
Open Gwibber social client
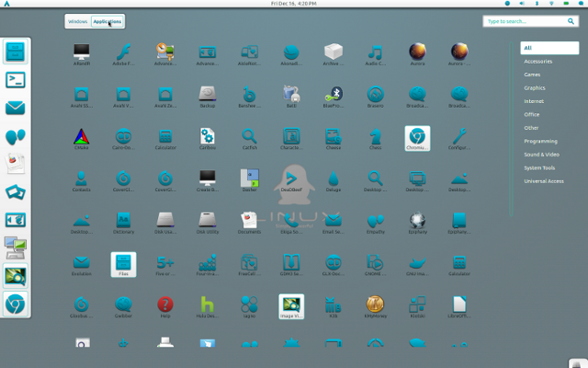point(123,306)
